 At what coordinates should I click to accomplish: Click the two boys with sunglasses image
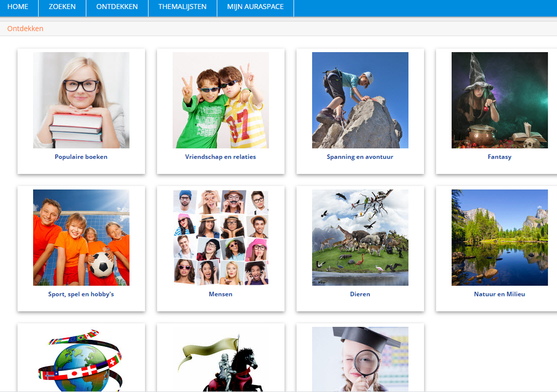[221, 100]
